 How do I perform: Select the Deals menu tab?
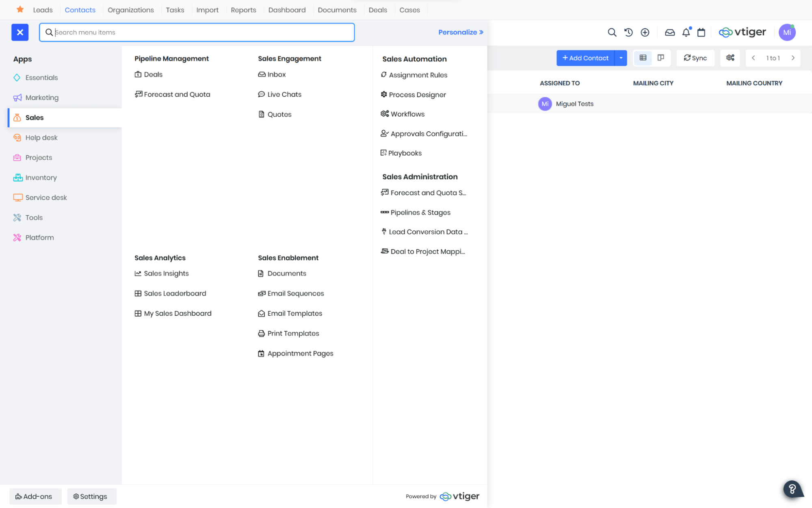377,10
